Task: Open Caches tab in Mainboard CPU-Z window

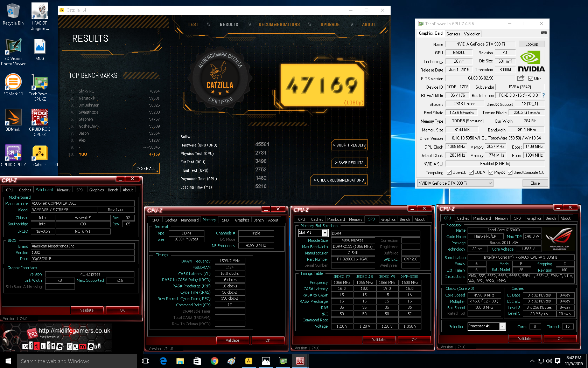Action: pos(25,190)
